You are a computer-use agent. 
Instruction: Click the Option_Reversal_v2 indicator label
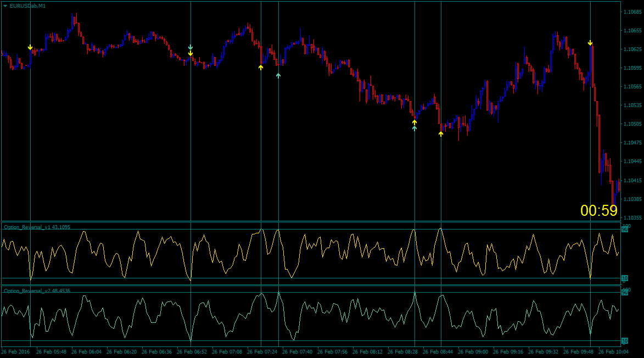[x=37, y=290]
